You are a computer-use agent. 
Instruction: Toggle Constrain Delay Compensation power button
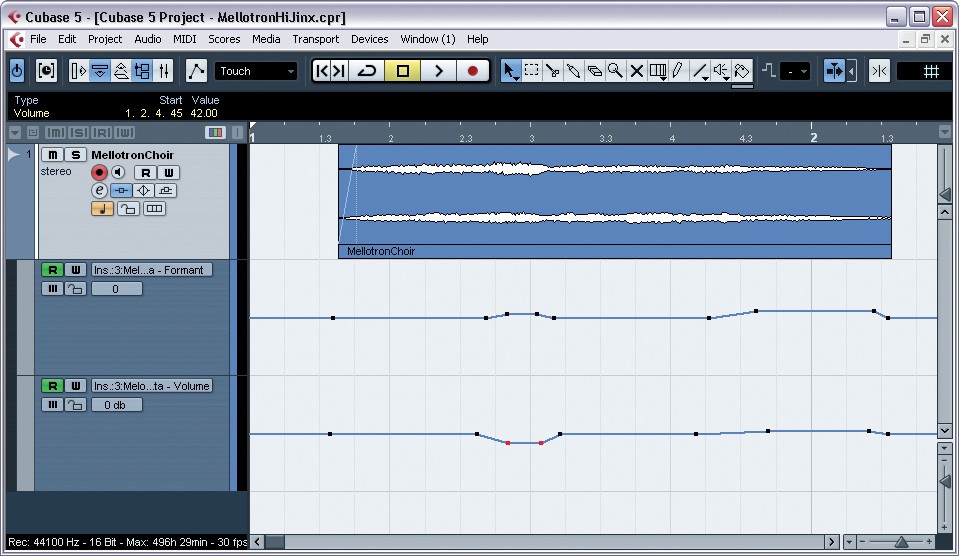coord(17,71)
